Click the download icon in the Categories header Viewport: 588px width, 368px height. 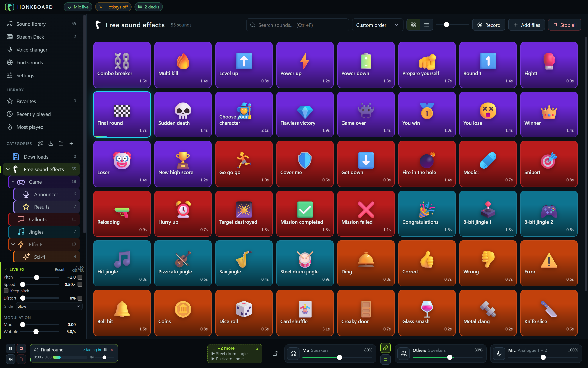pyautogui.click(x=51, y=144)
